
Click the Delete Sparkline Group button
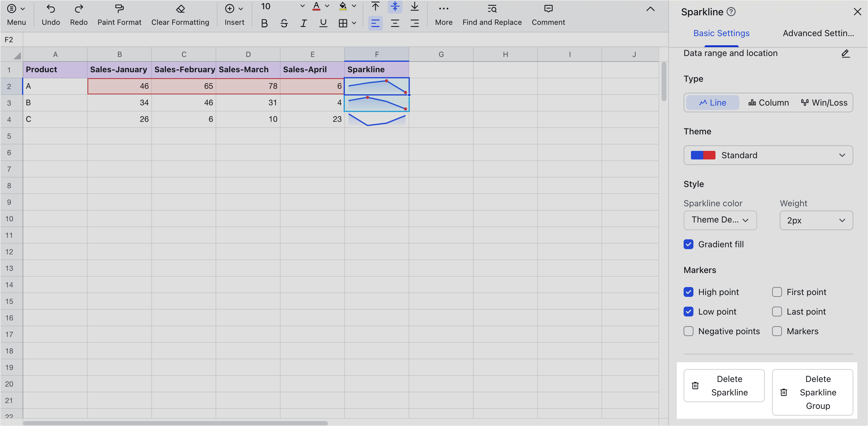(x=813, y=392)
